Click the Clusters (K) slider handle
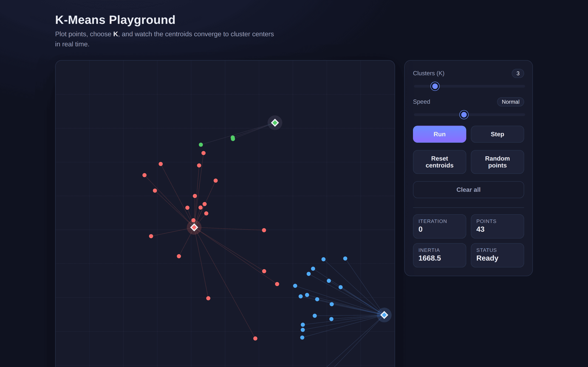Image resolution: width=588 pixels, height=367 pixels. tap(435, 86)
